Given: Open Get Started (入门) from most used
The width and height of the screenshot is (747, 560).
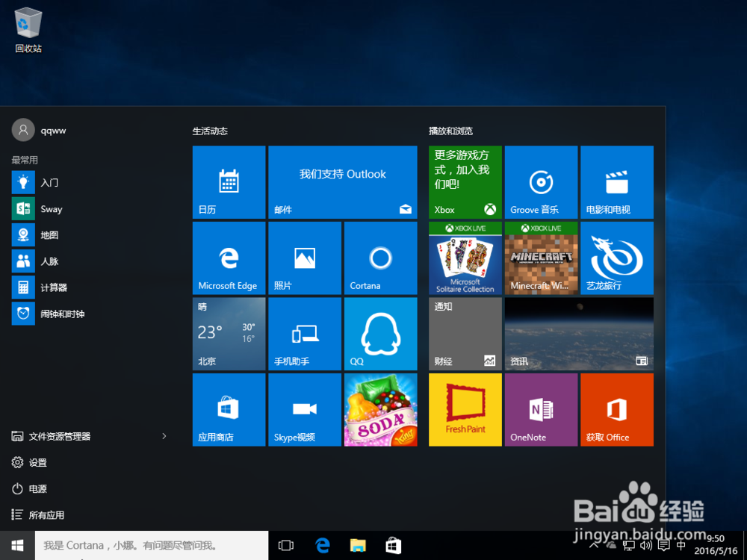Looking at the screenshot, I should point(90,182).
